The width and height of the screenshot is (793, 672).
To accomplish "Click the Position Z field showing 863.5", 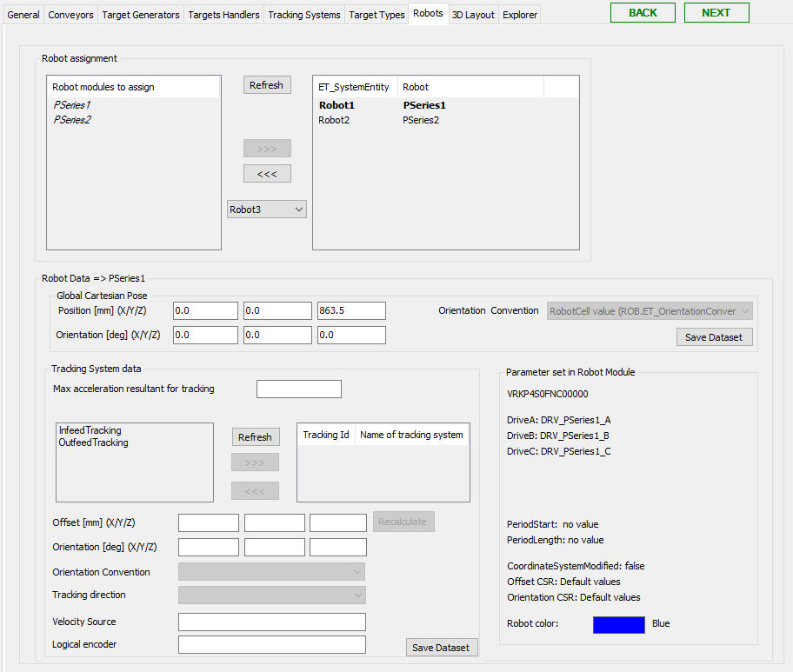I will point(351,311).
